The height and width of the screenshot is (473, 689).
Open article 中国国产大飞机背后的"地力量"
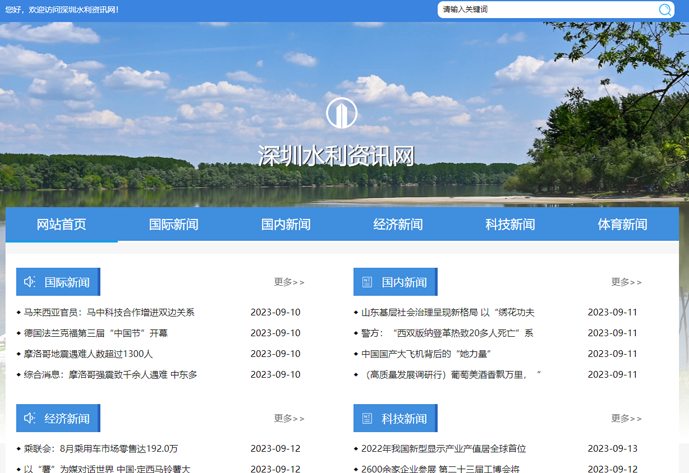click(x=426, y=354)
